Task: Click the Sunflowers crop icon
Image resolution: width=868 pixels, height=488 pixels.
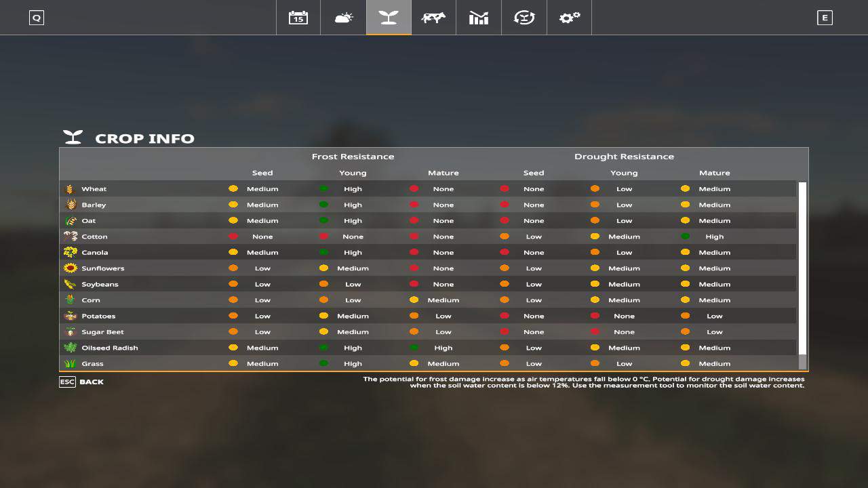Action: [x=70, y=268]
